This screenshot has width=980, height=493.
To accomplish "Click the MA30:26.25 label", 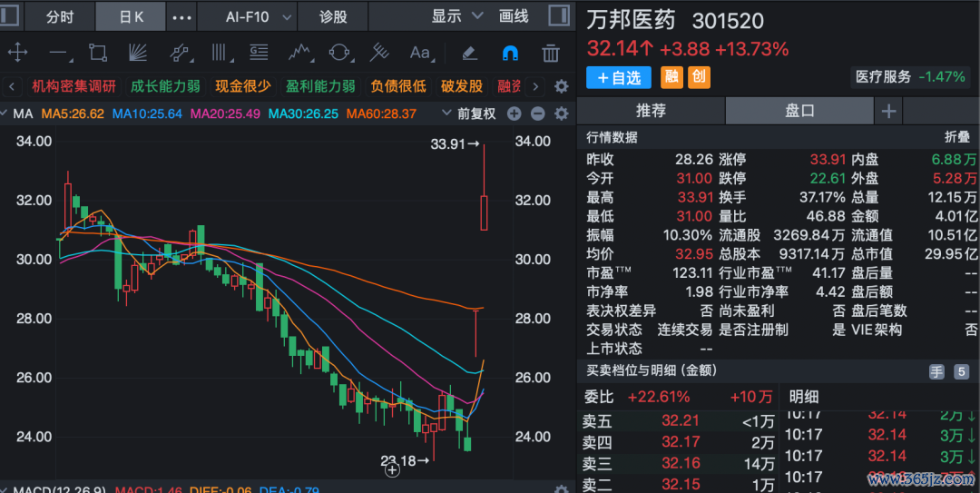I will coord(303,113).
